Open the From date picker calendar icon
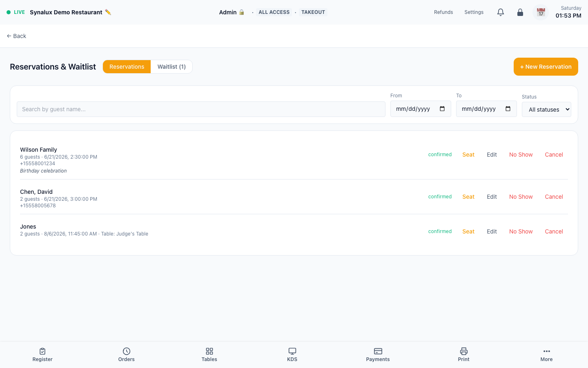This screenshot has height=368, width=588. pos(442,109)
